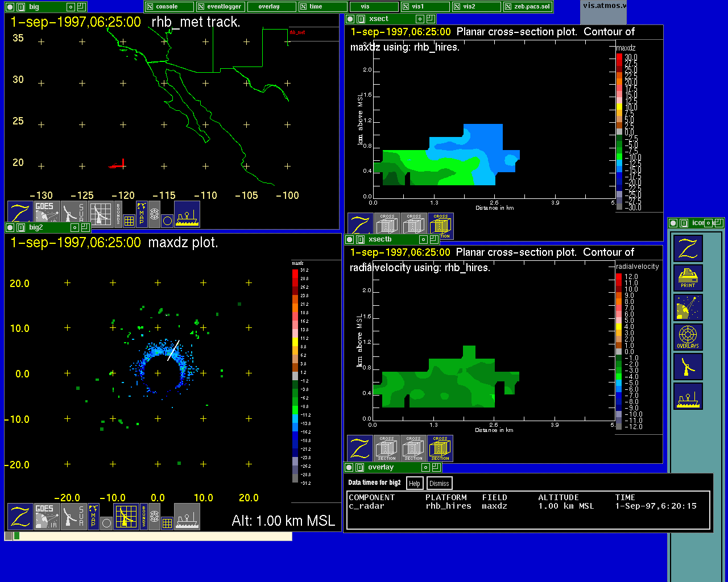Click the cream-colored input bar below big2
This screenshot has width=728, height=582.
(x=155, y=536)
